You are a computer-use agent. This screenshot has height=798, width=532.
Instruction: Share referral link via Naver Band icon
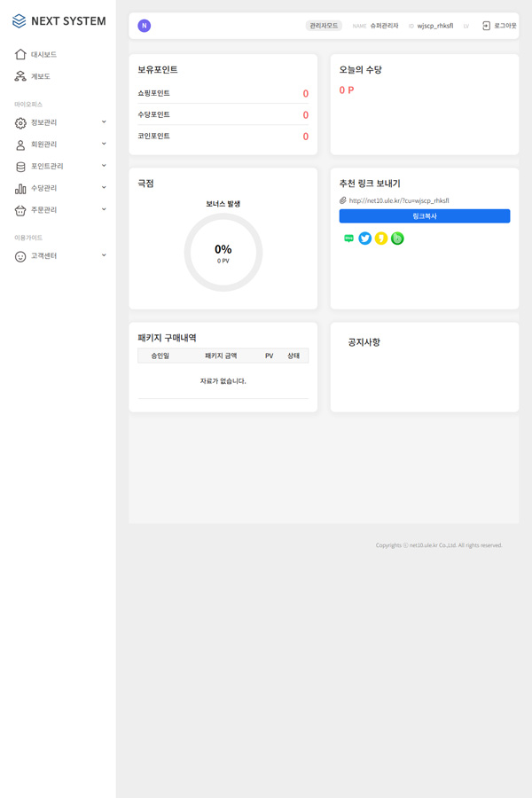coord(397,239)
